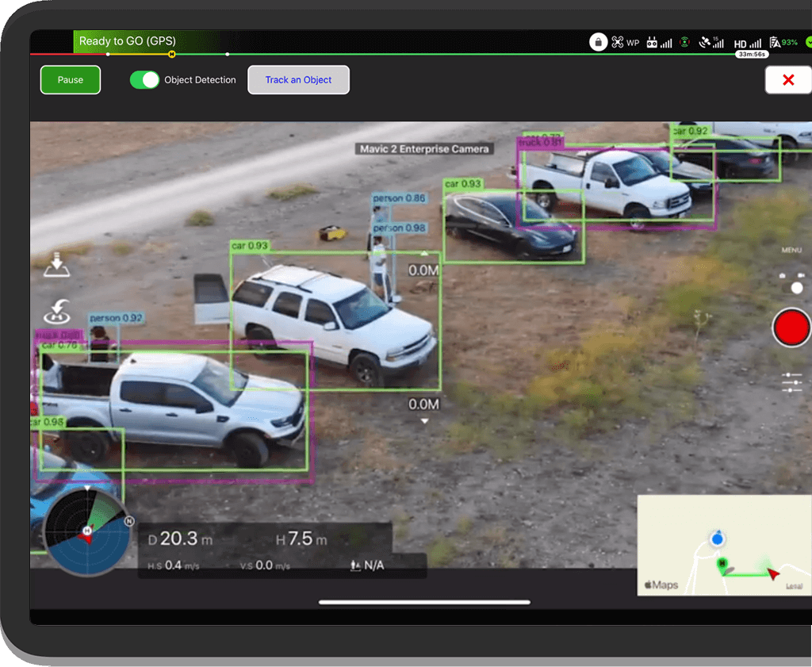Tap the home indicator bar at bottom
This screenshot has width=812, height=667.
[424, 602]
